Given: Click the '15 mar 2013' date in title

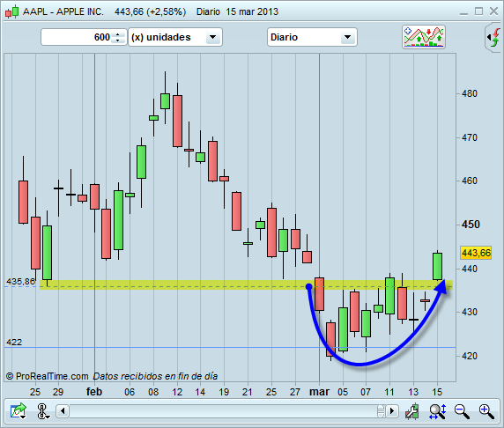Looking at the screenshot, I should (x=252, y=12).
